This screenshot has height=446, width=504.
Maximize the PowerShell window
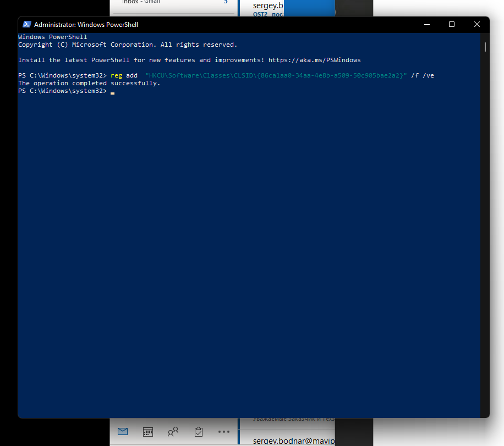tap(452, 25)
